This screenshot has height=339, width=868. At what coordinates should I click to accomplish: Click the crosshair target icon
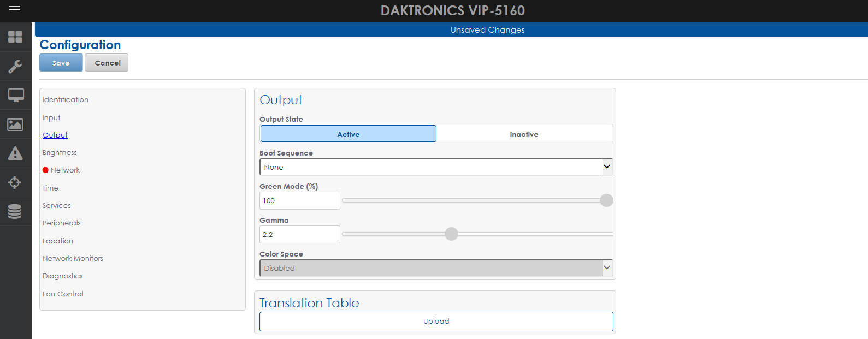15,182
